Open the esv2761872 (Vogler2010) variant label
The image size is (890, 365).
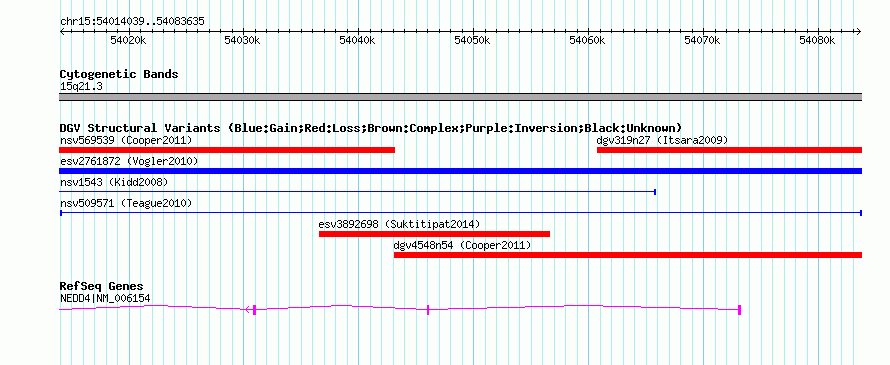pyautogui.click(x=129, y=161)
